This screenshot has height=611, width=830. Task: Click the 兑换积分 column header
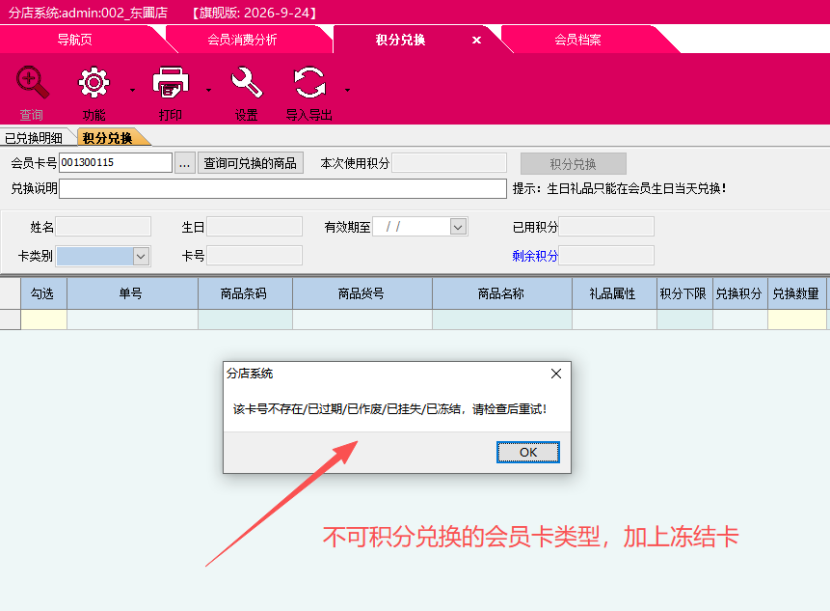(739, 294)
